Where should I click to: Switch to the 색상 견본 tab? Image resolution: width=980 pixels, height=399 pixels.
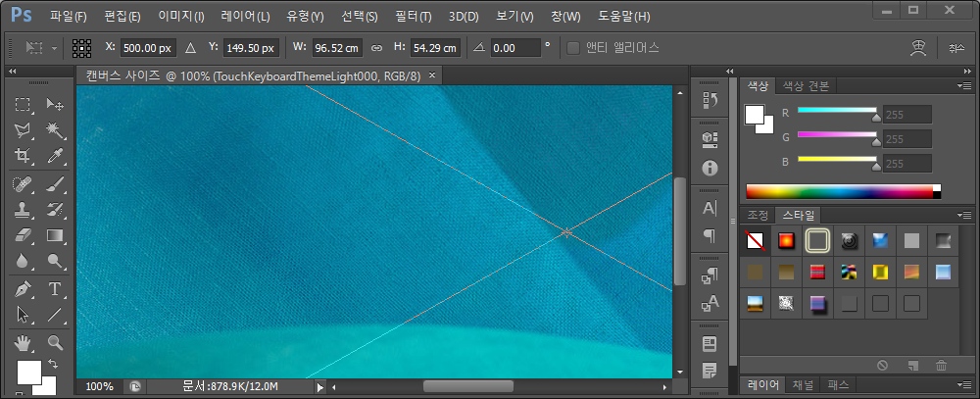806,86
